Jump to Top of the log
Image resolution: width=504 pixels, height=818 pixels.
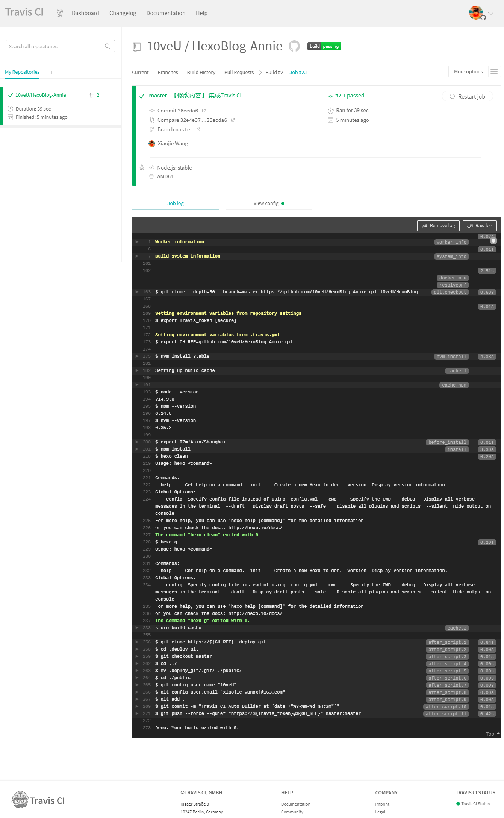pos(492,734)
